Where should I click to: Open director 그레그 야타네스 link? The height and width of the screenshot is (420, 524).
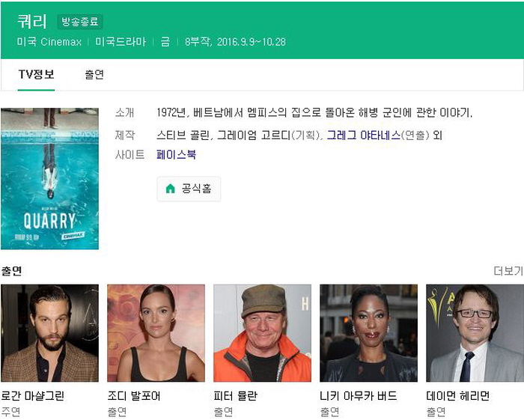tap(364, 135)
